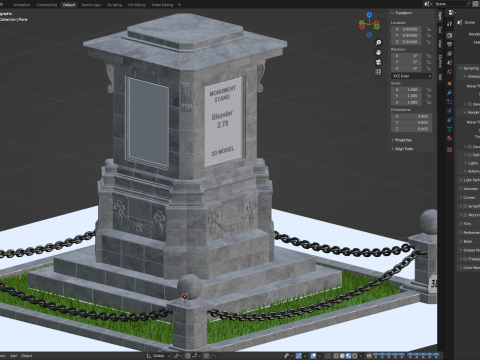The height and width of the screenshot is (360, 480).
Task: Open the World properties tab icon
Action: [x=450, y=72]
